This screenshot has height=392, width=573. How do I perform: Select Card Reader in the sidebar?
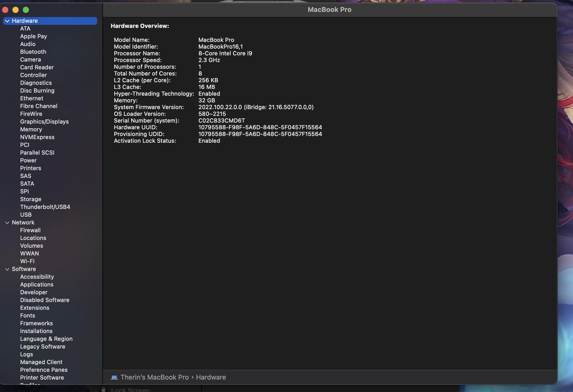pos(37,67)
